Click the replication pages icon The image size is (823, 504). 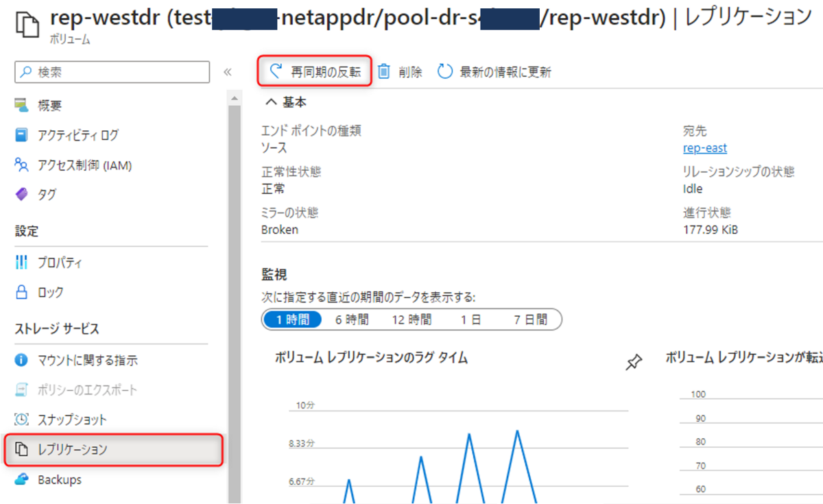22,450
